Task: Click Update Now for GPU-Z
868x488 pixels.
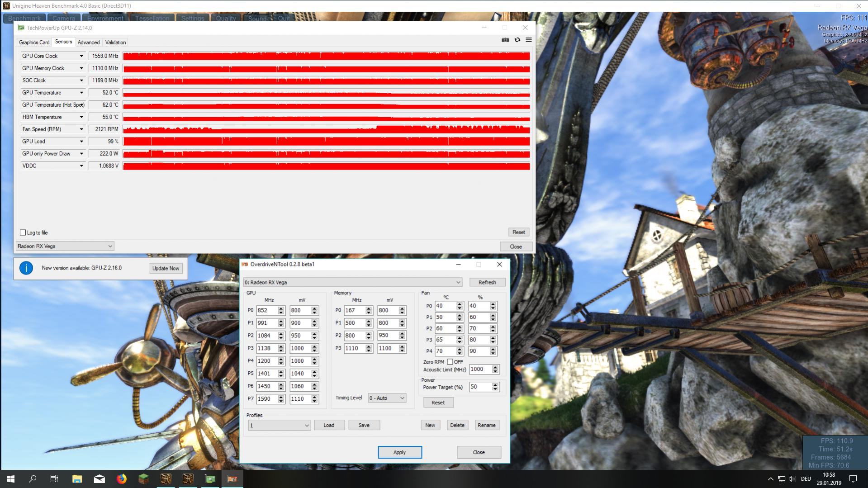Action: tap(166, 268)
